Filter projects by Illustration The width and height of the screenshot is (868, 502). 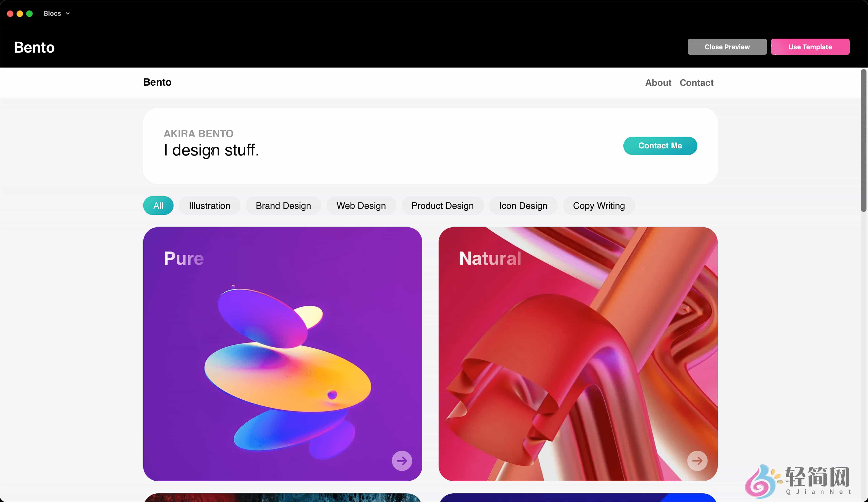click(209, 206)
